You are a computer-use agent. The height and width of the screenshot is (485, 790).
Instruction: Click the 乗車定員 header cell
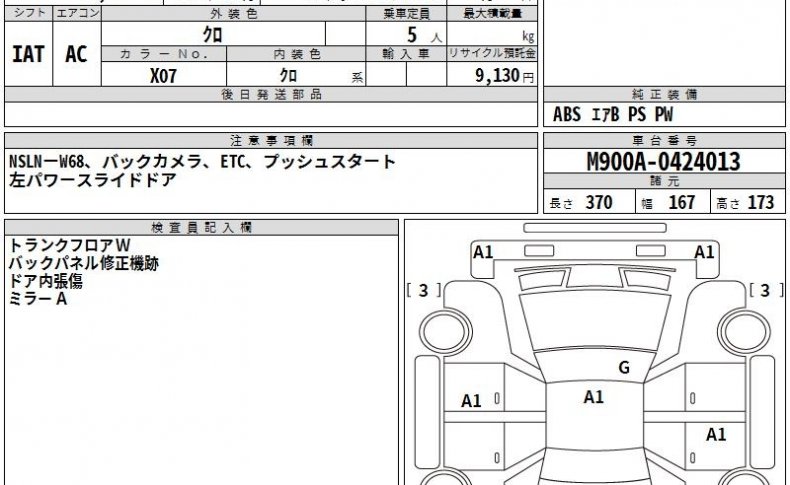pyautogui.click(x=406, y=14)
